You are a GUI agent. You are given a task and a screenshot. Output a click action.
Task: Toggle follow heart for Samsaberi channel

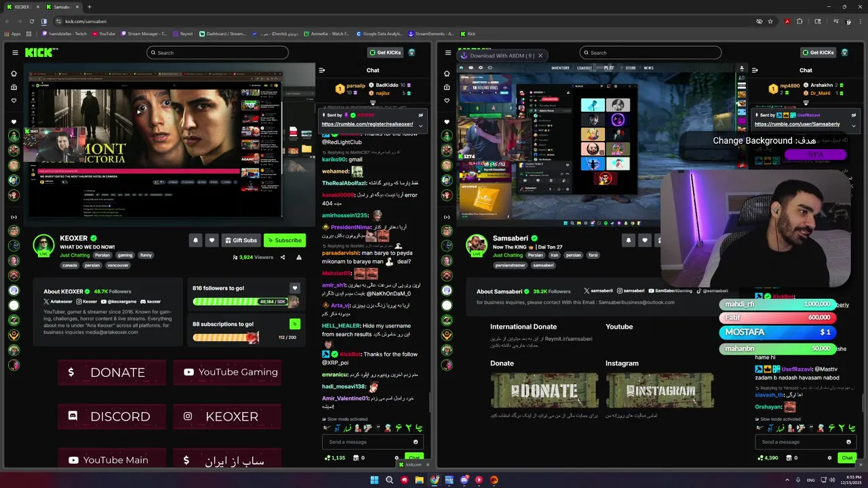coord(645,240)
